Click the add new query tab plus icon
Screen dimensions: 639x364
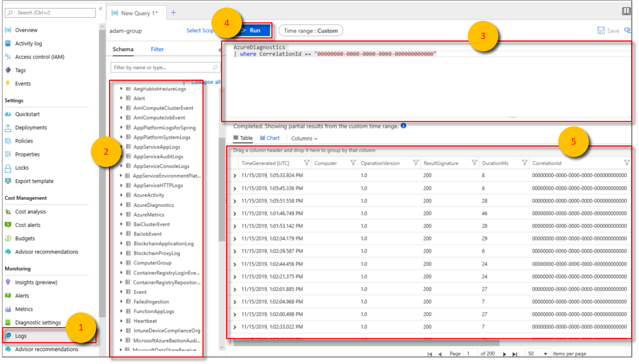point(174,13)
